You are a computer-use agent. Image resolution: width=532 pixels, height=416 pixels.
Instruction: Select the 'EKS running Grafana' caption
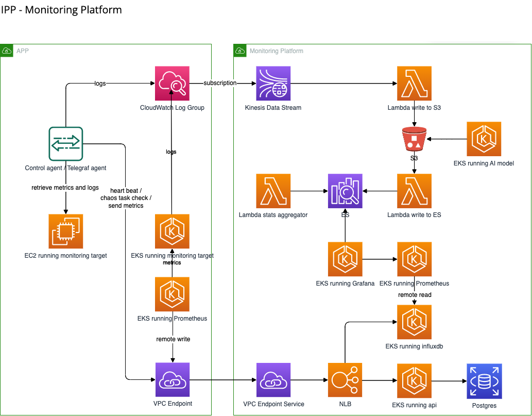[345, 284]
